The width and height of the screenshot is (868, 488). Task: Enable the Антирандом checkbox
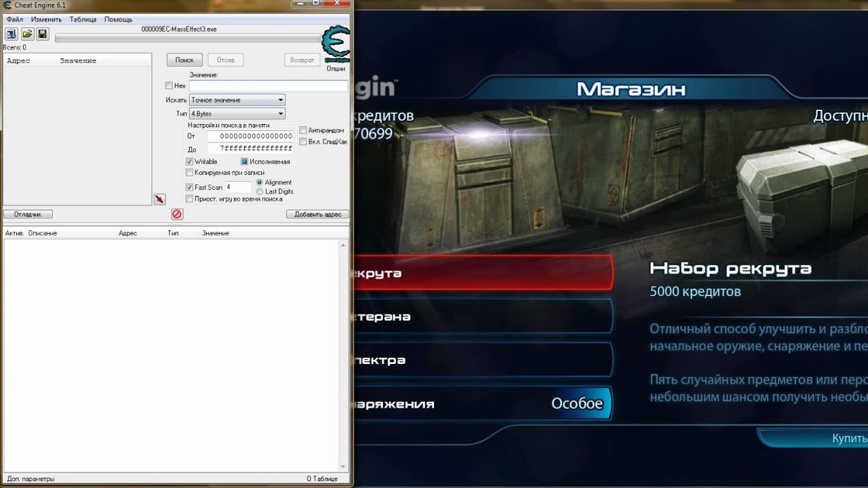[x=302, y=130]
